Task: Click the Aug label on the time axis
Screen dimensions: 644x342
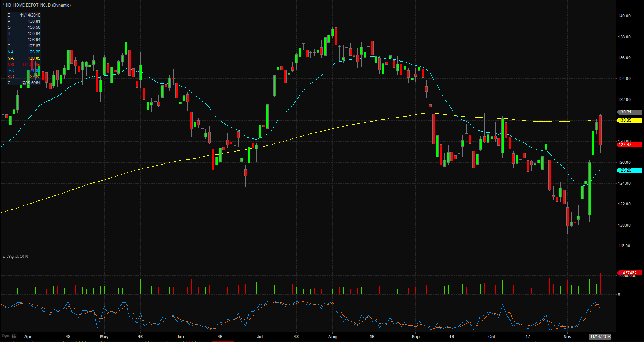Action: tap(332, 337)
